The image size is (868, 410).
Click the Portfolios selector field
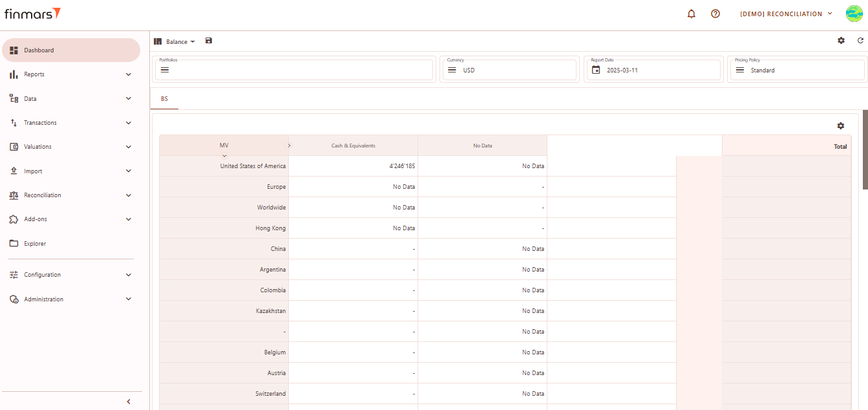pyautogui.click(x=294, y=70)
